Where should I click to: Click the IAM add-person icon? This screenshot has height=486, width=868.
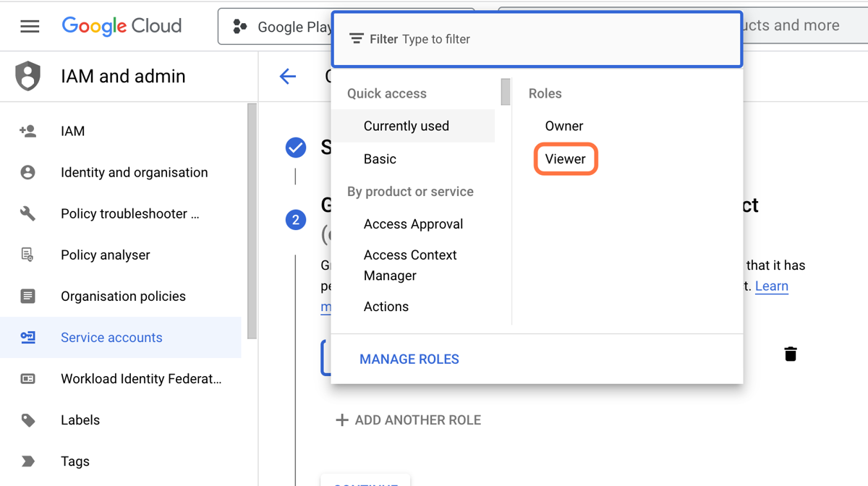click(x=28, y=131)
